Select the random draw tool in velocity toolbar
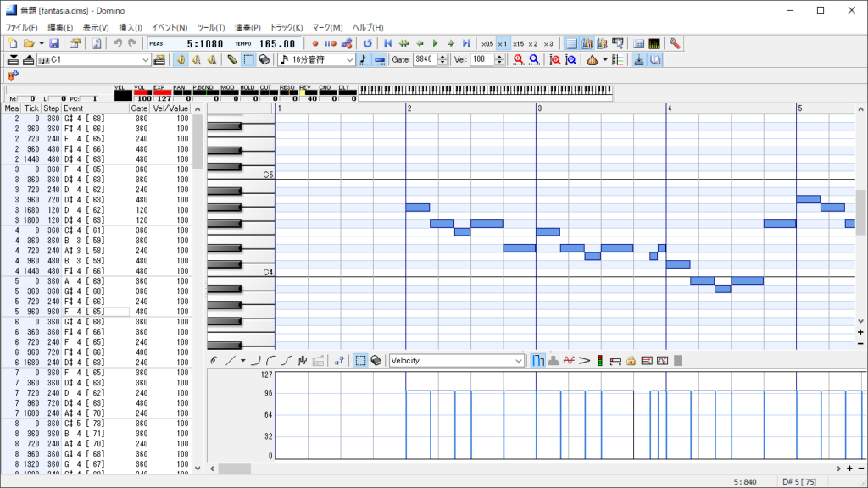Image resolution: width=868 pixels, height=488 pixels. click(x=303, y=361)
